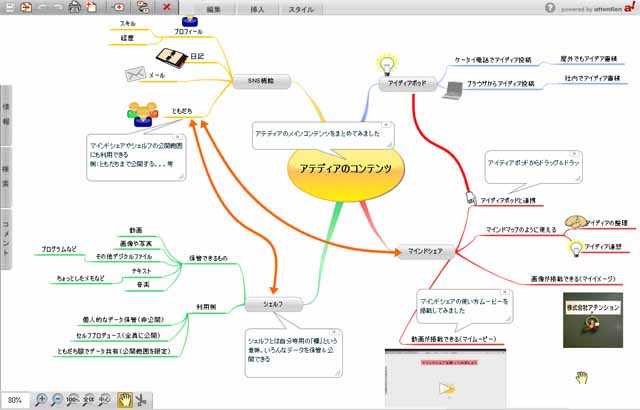Select the 利用例 subtopic
Viewport: 640px width, 410px height.
206,307
